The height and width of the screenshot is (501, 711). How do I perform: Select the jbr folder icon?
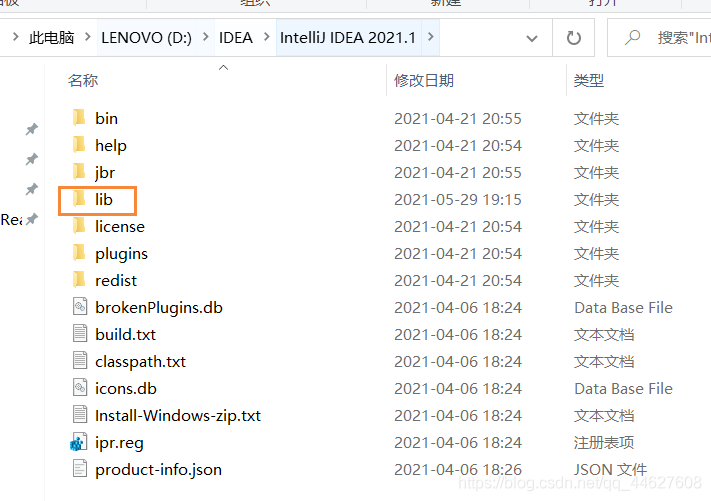coord(79,172)
